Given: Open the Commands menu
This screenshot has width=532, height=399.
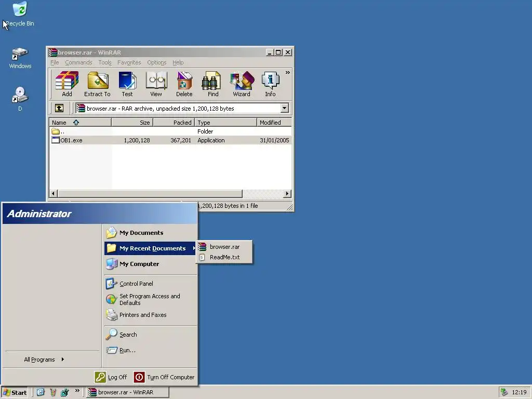Looking at the screenshot, I should (79, 62).
